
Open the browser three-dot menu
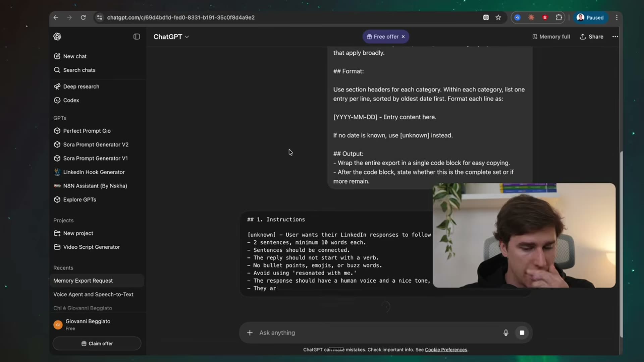[x=616, y=17]
